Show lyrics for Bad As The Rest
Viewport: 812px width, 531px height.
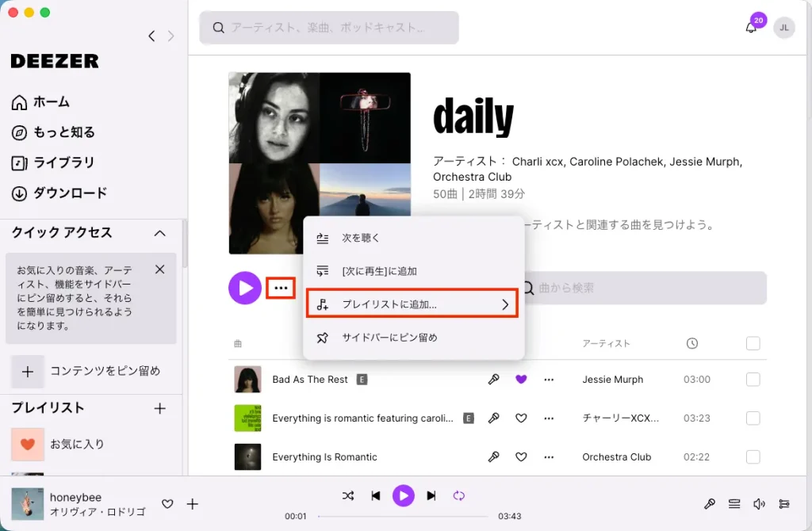click(493, 380)
